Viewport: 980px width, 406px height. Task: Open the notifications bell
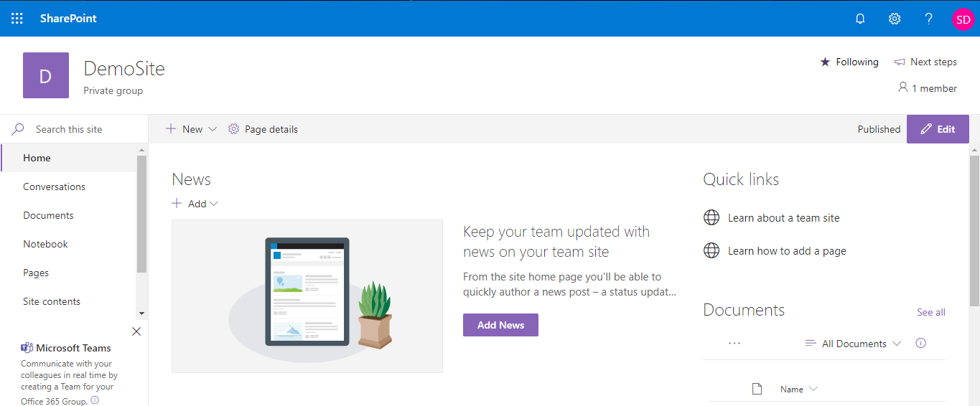860,19
